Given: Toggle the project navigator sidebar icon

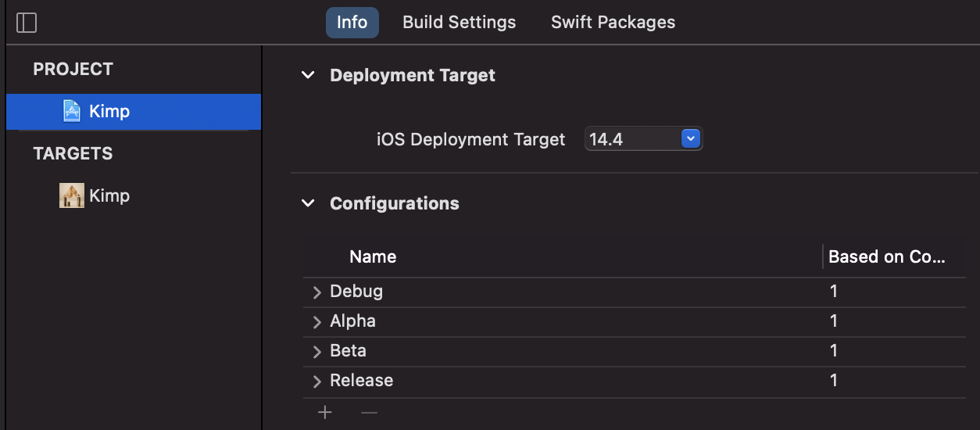Looking at the screenshot, I should (27, 23).
